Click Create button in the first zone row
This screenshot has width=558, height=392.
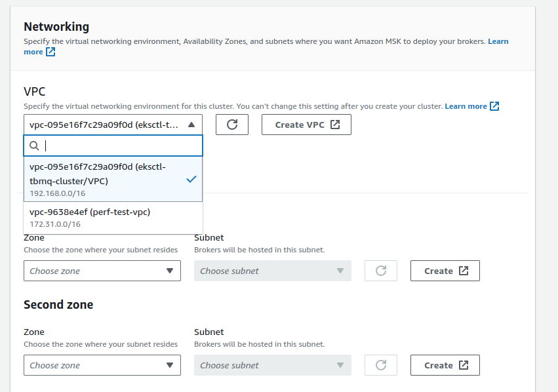[x=445, y=271]
